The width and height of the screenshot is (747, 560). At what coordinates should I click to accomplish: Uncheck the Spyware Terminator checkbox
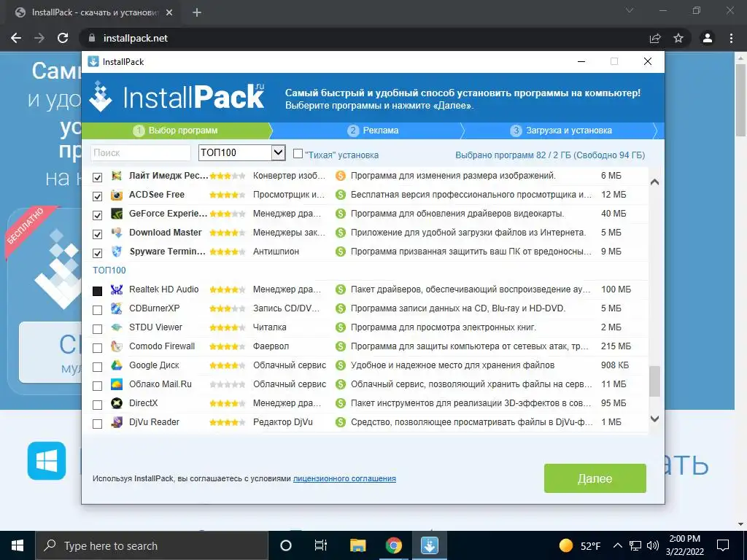[97, 253]
